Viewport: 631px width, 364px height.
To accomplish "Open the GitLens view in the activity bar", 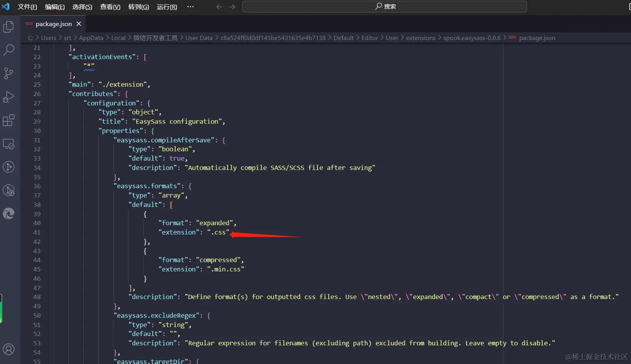I will [9, 167].
